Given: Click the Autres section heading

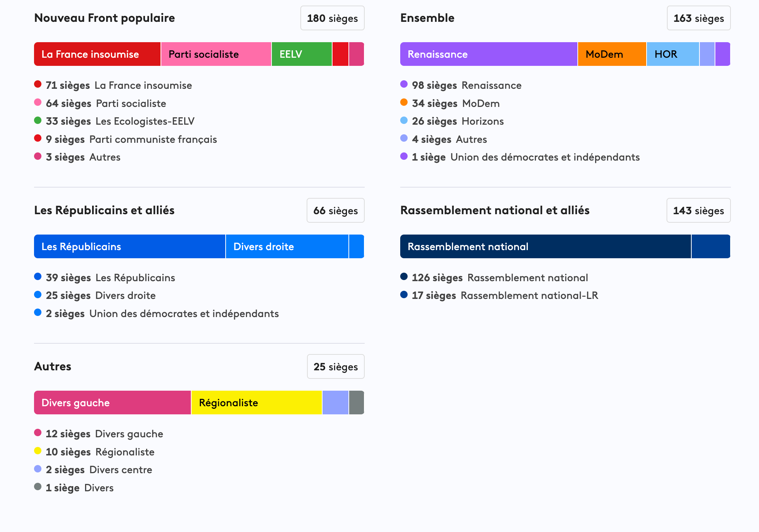Looking at the screenshot, I should (53, 366).
